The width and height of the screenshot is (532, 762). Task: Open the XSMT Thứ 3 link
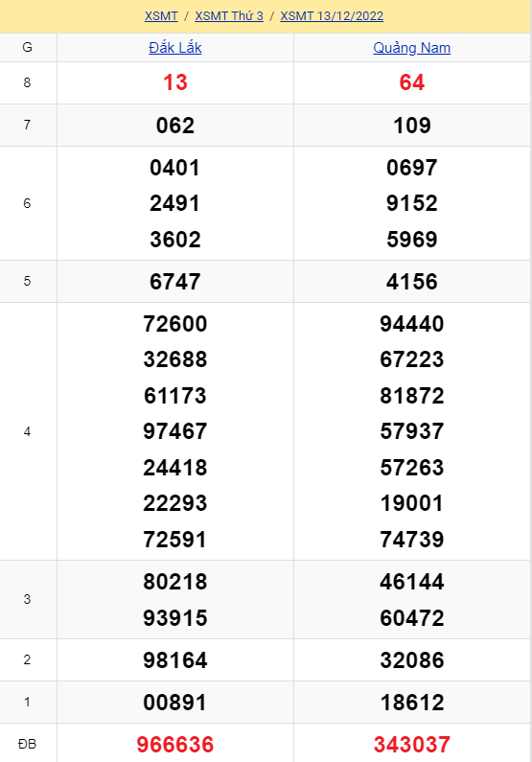pos(229,16)
